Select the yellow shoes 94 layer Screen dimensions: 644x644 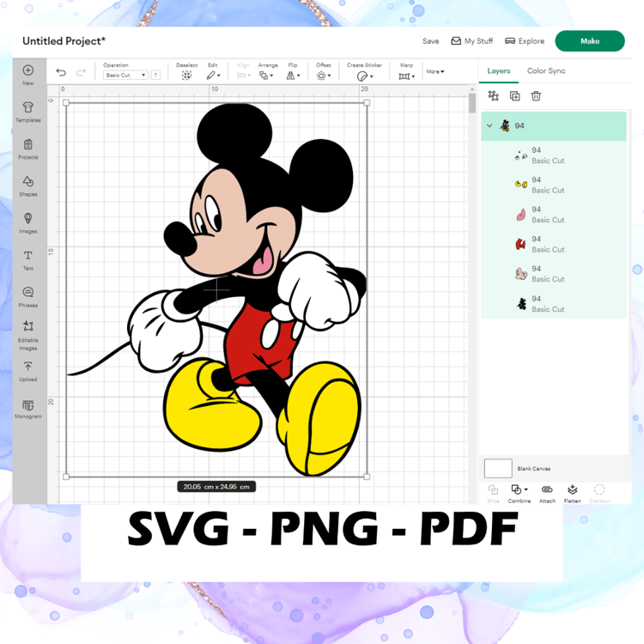pos(554,185)
